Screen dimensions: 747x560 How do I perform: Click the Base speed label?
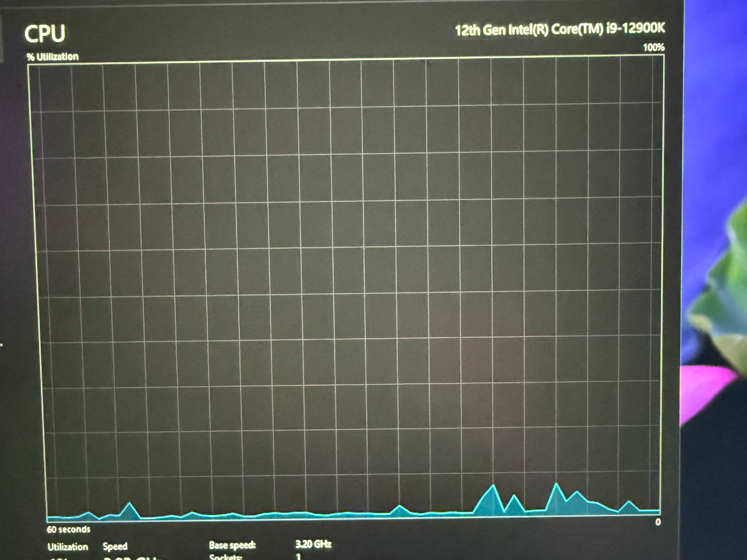tap(232, 545)
